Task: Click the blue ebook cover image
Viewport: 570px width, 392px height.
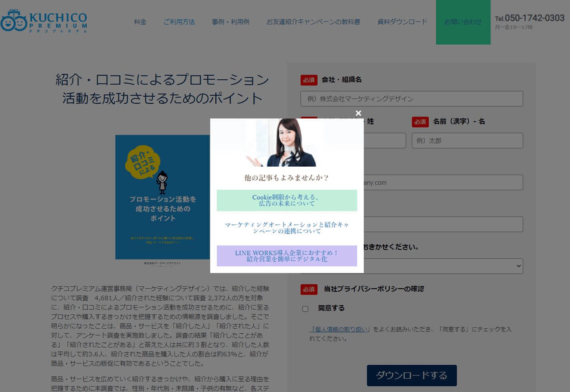Action: coord(162,197)
